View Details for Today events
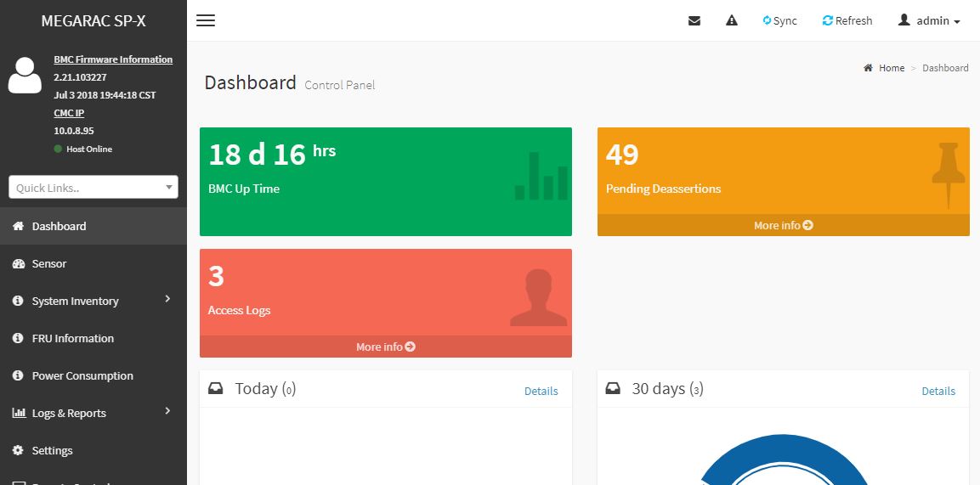 click(x=541, y=391)
